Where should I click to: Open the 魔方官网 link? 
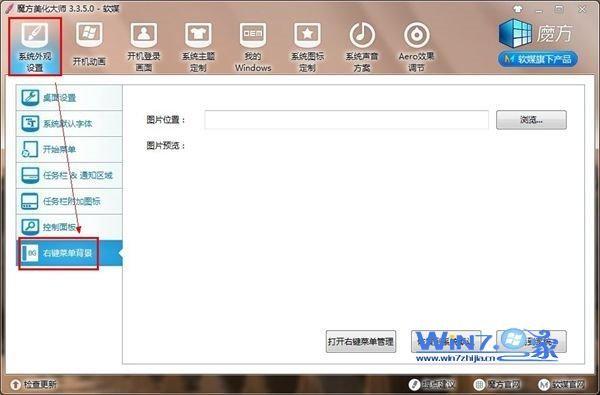point(497,384)
